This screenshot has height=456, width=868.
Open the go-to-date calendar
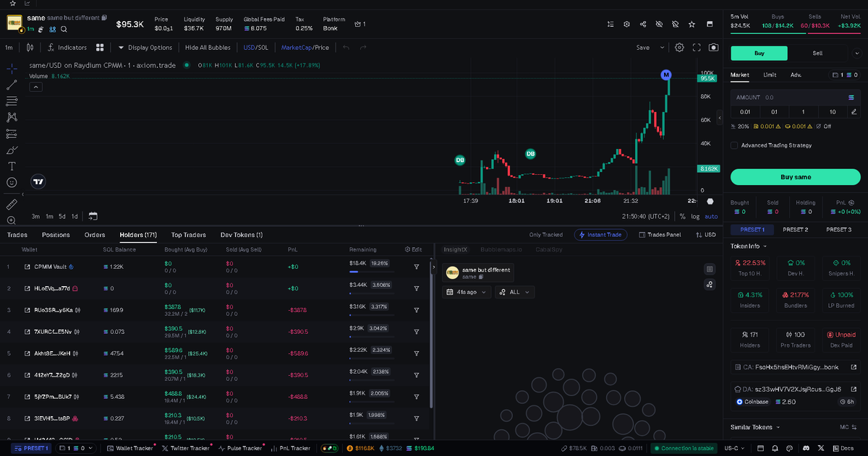(93, 216)
